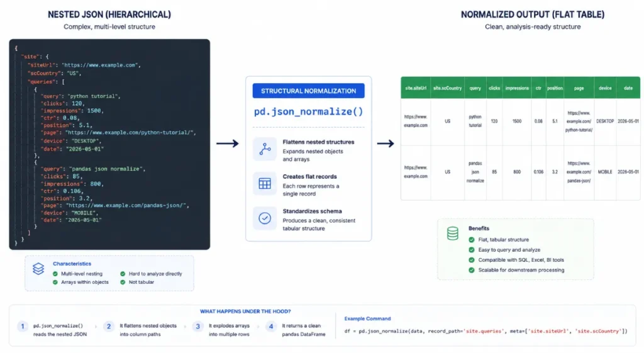
Task: Click the WHAT HAPPENS UNDER THE HOOD? heading
Action: (245, 311)
